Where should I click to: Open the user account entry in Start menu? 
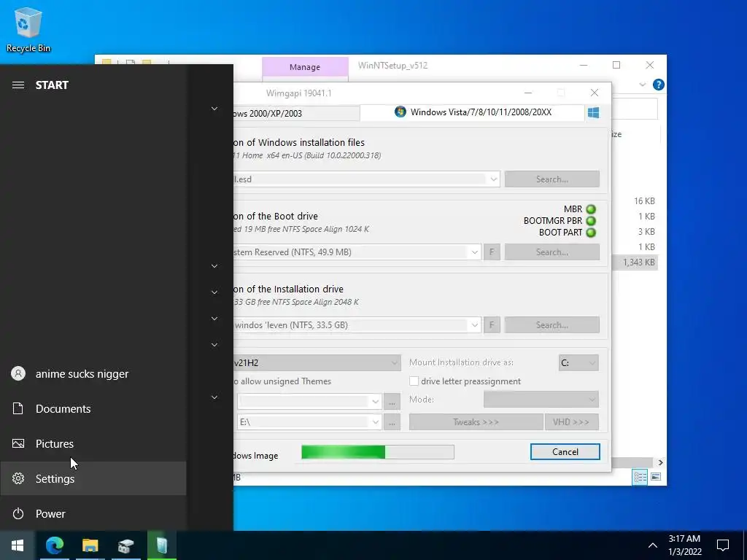[x=93, y=374]
